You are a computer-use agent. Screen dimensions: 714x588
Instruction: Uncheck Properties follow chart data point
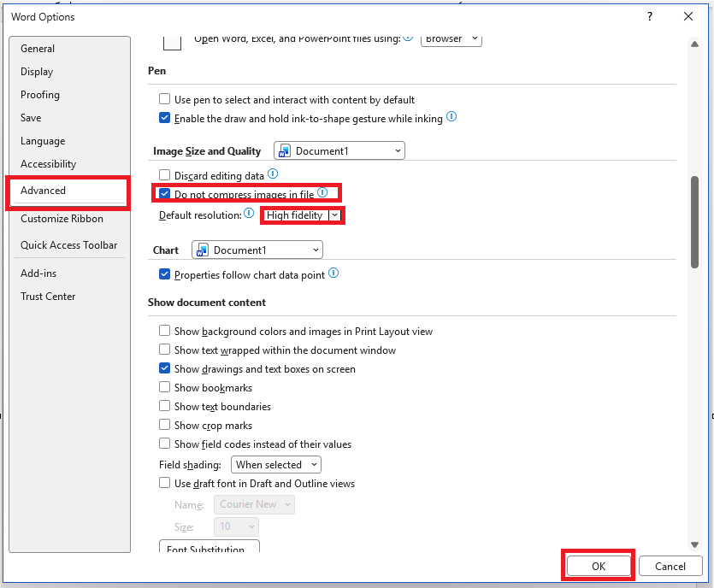pos(164,274)
